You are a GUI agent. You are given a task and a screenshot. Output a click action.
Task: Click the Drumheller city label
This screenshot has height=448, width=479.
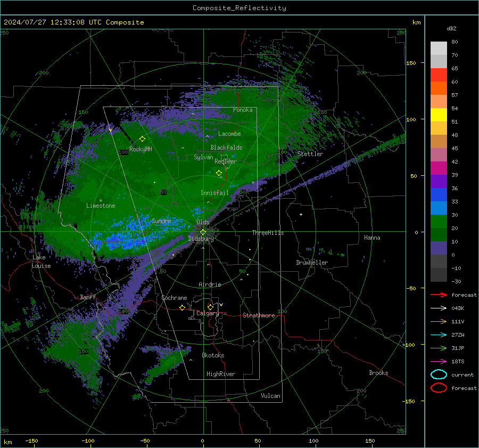click(312, 263)
